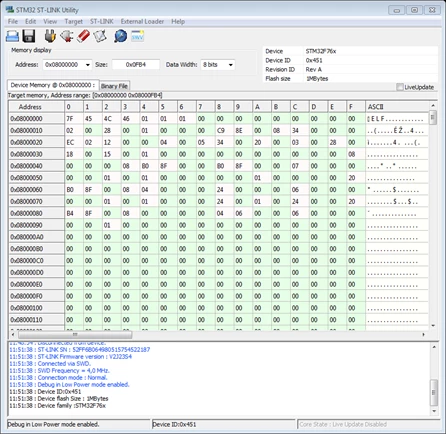Click byte 7F in first memory row
This screenshot has width=446, height=434.
[x=70, y=119]
